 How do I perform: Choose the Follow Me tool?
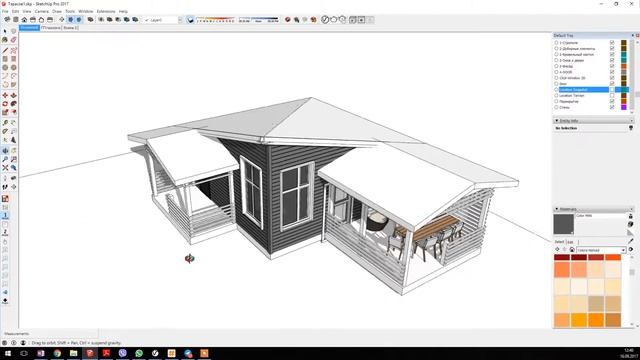[13, 104]
